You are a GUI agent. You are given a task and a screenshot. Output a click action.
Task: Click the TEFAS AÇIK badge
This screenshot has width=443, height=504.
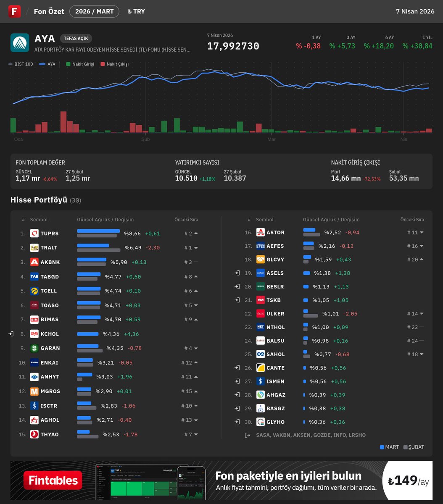click(76, 39)
